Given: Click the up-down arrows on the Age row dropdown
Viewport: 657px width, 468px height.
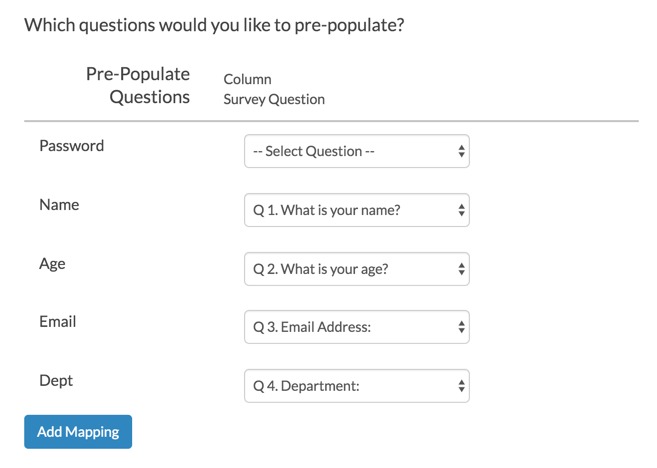Looking at the screenshot, I should (461, 269).
